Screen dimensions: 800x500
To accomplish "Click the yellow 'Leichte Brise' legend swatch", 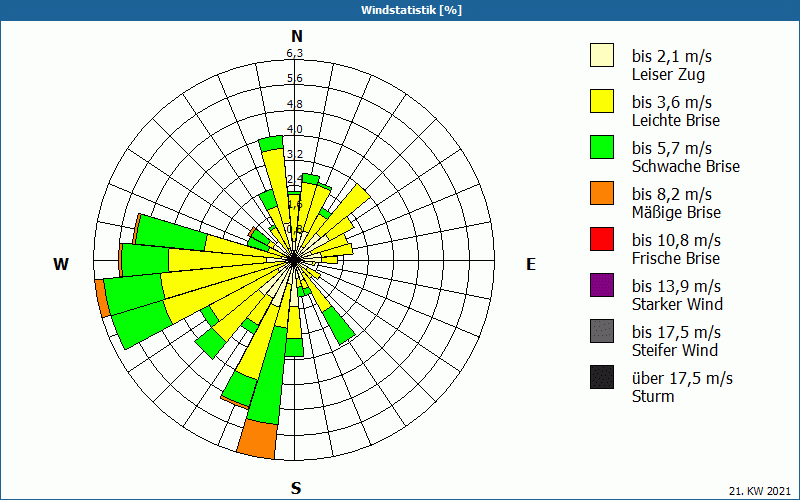I will coord(602,101).
